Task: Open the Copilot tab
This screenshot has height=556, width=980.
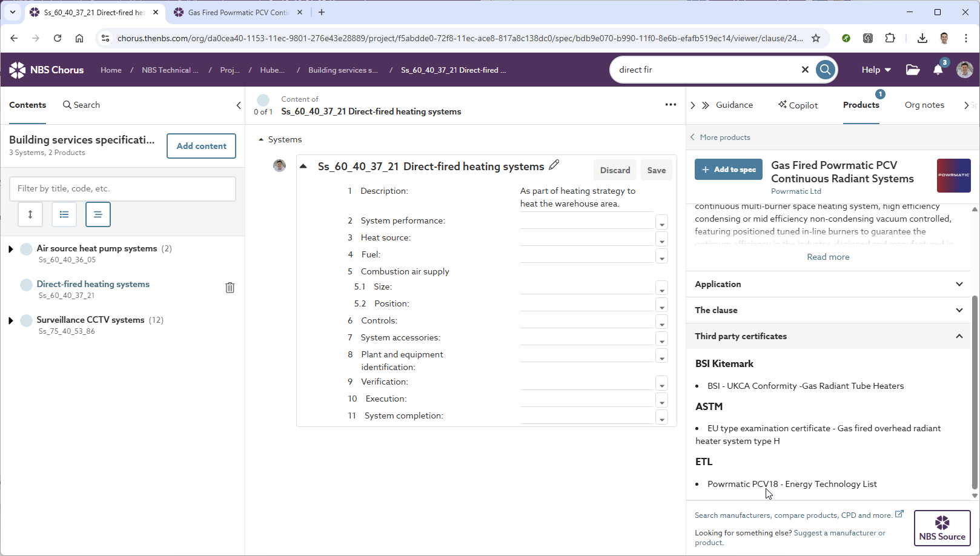Action: (x=798, y=105)
